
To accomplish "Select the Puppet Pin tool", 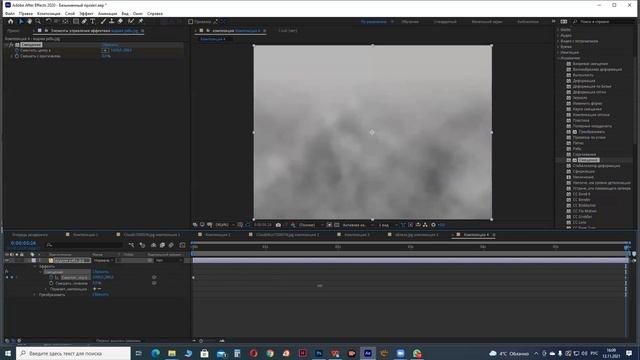I will pyautogui.click(x=141, y=21).
